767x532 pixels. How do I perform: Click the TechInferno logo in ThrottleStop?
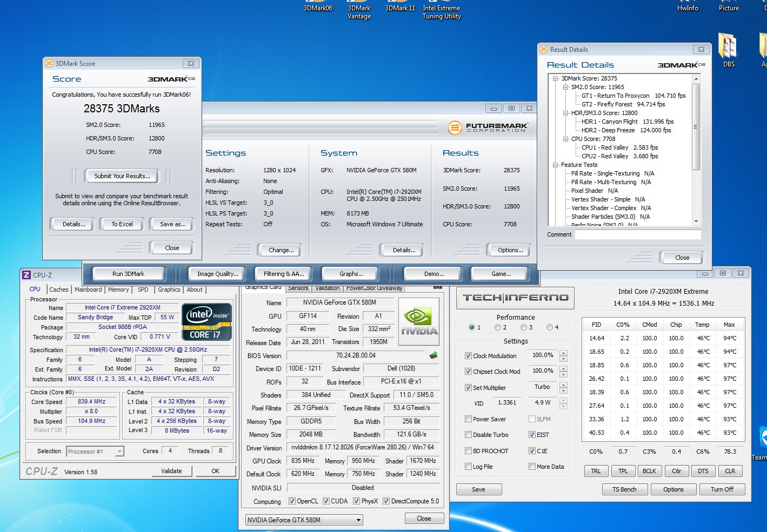(515, 298)
